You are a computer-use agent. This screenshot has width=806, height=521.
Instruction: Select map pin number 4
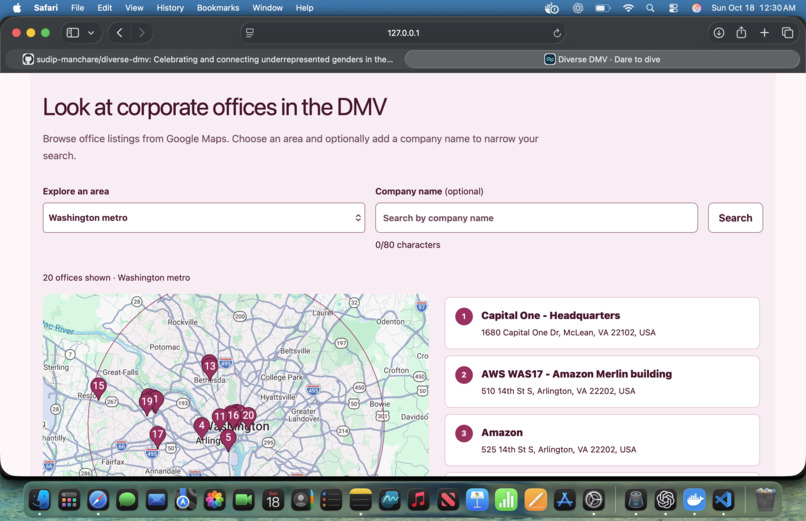(x=201, y=426)
